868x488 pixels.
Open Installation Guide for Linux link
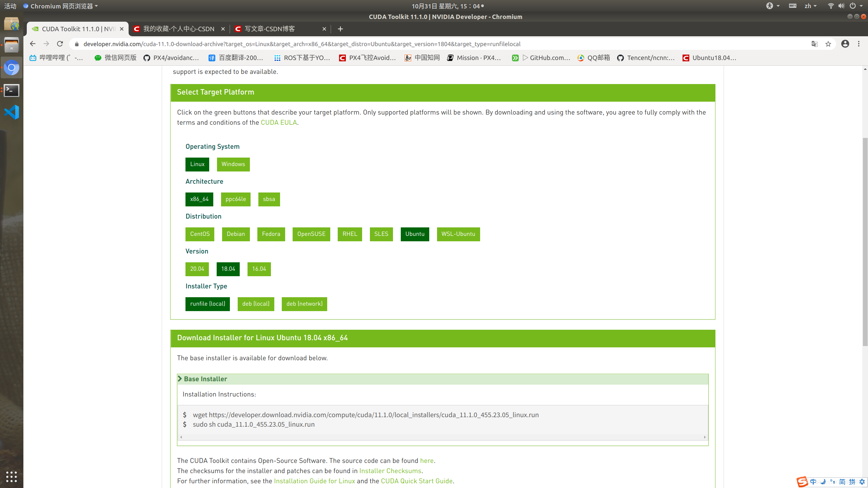coord(314,481)
